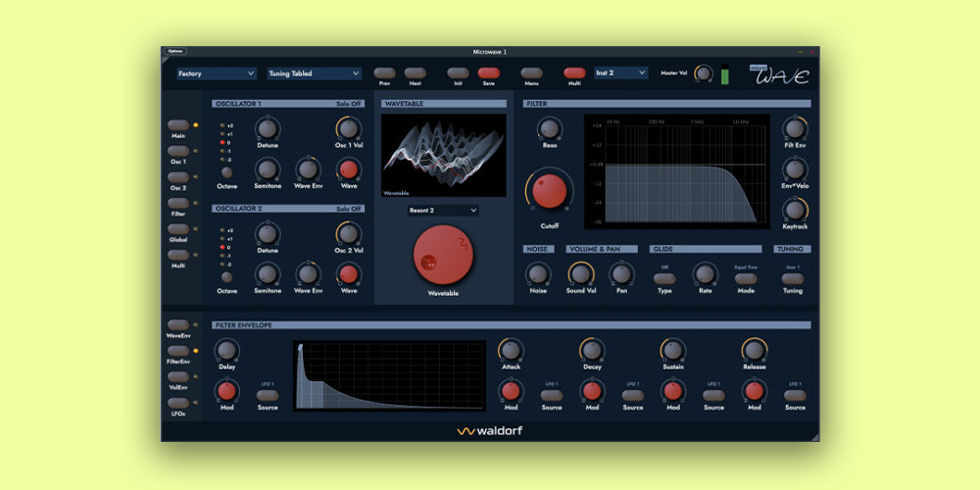Click the filter envelope curve display
Viewport: 980px width, 490px height.
pyautogui.click(x=389, y=375)
